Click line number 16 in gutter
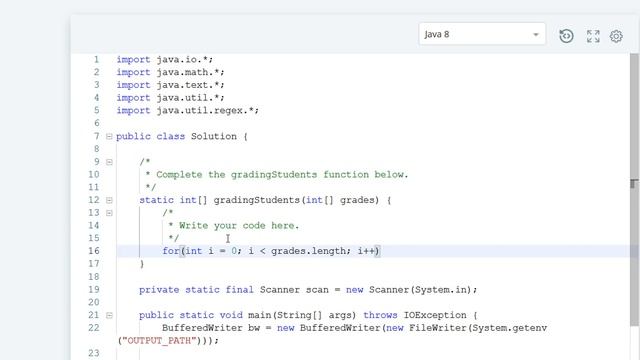The image size is (640, 360). click(x=94, y=251)
